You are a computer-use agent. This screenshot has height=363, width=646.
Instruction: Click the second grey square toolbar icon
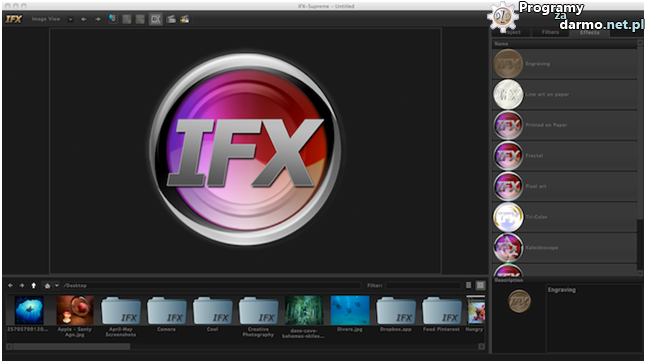coord(140,19)
